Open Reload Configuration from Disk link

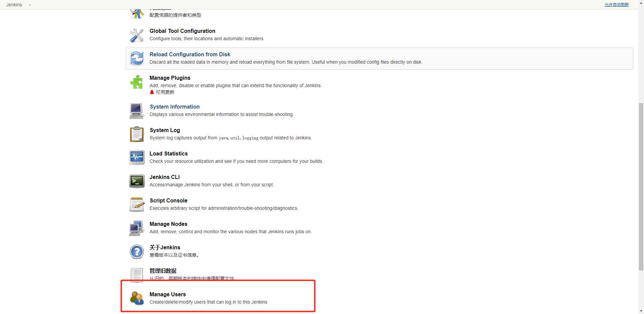(x=190, y=54)
